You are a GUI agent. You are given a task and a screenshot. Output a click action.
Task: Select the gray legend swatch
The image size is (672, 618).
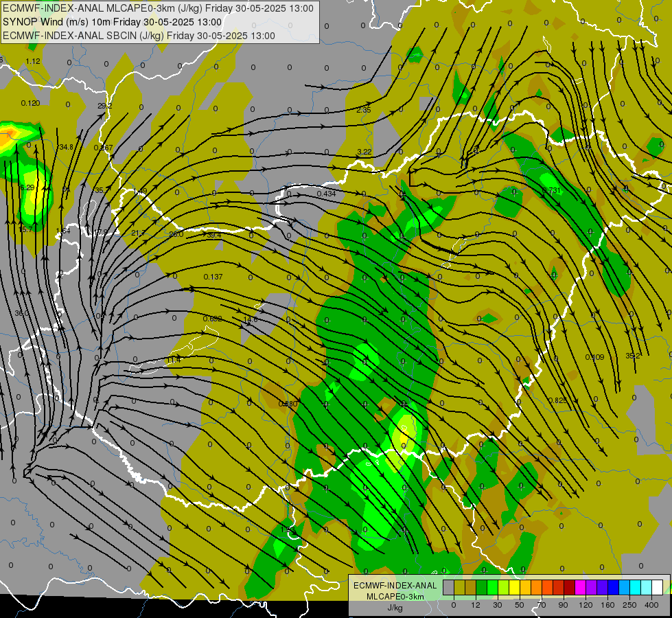(449, 587)
